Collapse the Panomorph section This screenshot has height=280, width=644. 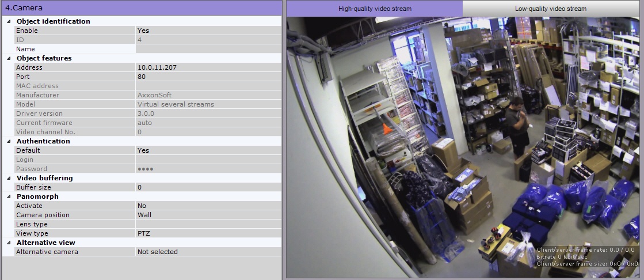9,196
